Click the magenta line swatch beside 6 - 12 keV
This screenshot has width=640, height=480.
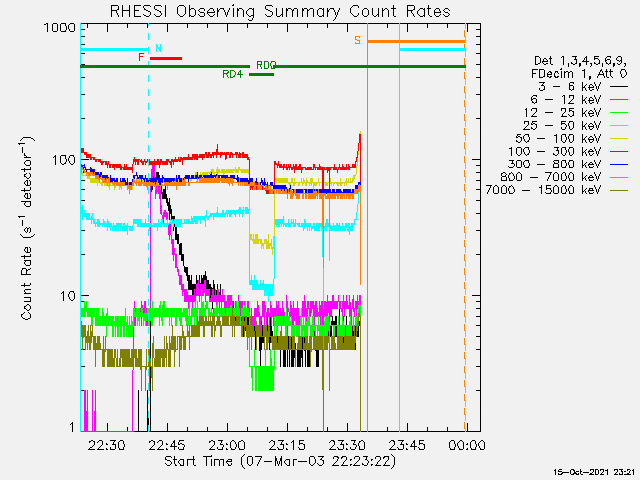(x=619, y=100)
